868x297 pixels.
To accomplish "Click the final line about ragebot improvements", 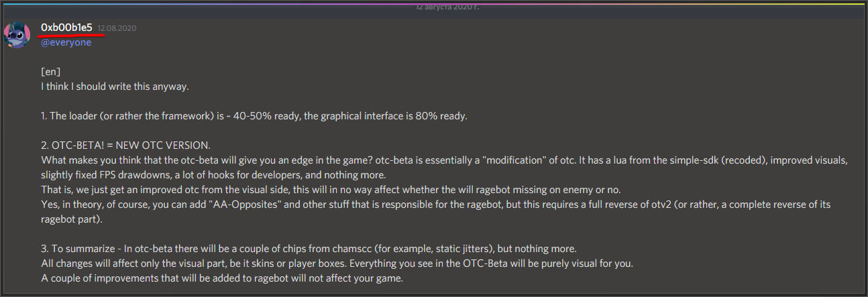I will click(x=222, y=278).
